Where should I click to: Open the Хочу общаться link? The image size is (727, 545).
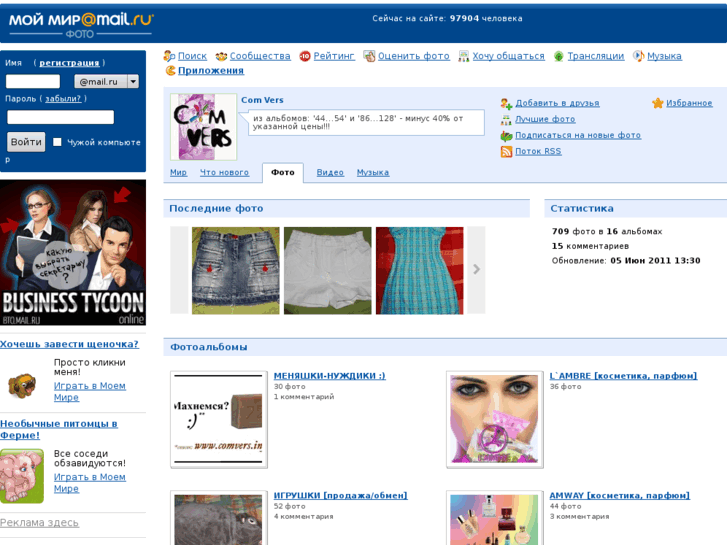pyautogui.click(x=509, y=56)
